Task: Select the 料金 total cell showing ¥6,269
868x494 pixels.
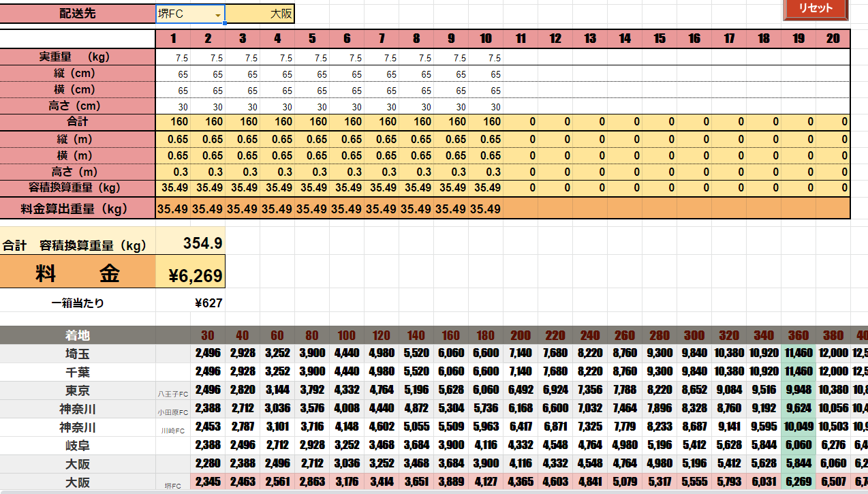Action: tap(190, 275)
